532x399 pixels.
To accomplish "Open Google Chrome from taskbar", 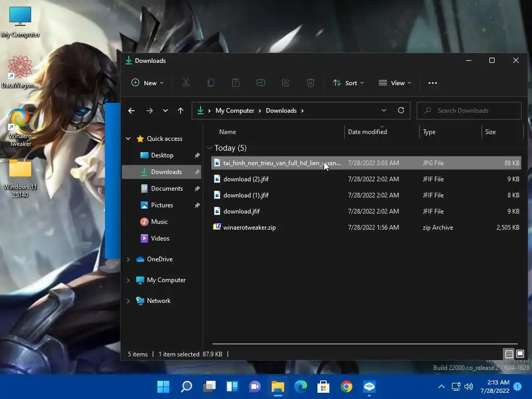I will coord(347,387).
